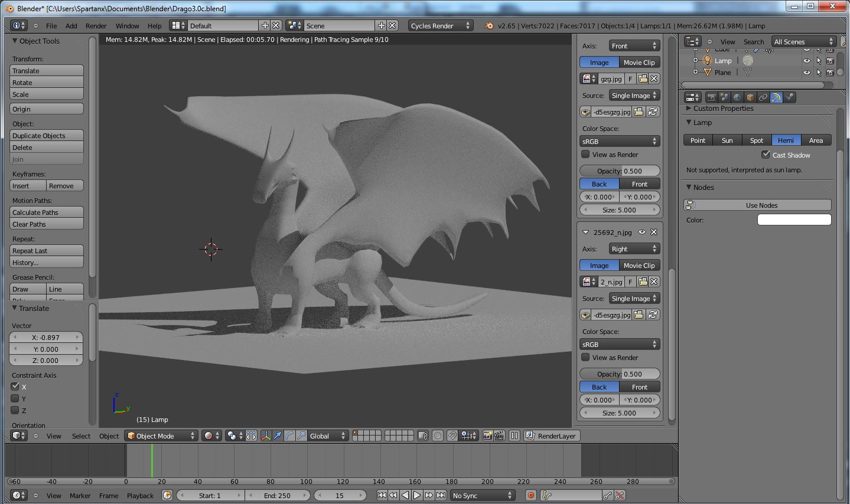Pause the viewport preview render
850x504 pixels.
pos(514,436)
